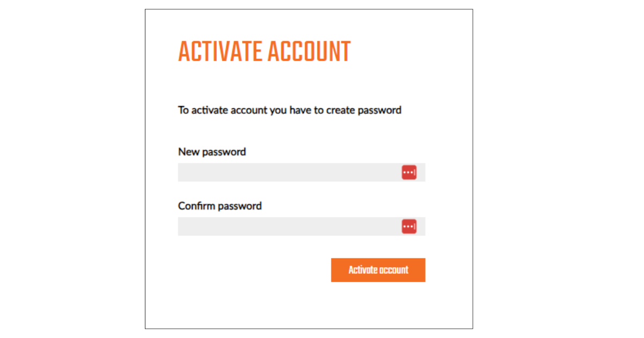Click the New password label
The height and width of the screenshot is (338, 644).
coord(212,152)
